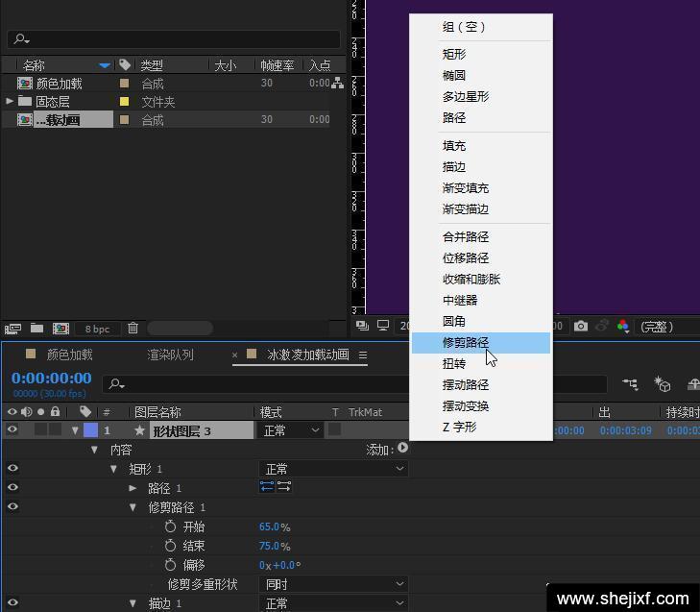Viewport: 700px width, 612px height.
Task: Switch to the 渲染队列 tab
Action: (170, 355)
